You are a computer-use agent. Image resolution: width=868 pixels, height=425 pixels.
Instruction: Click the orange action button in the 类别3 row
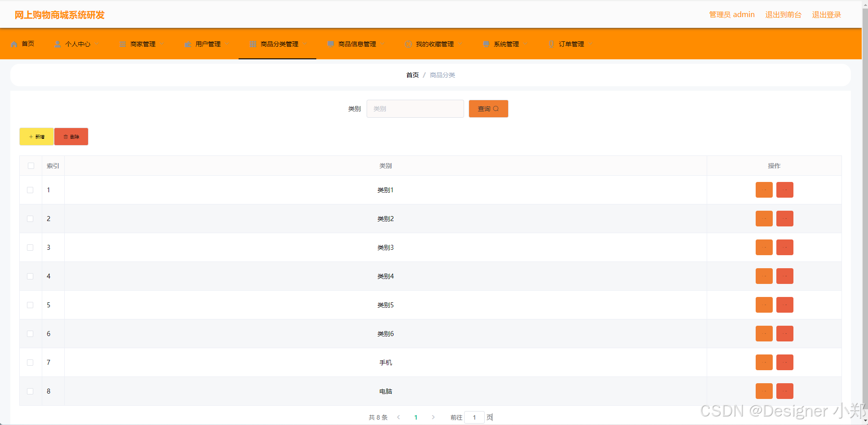pos(764,247)
